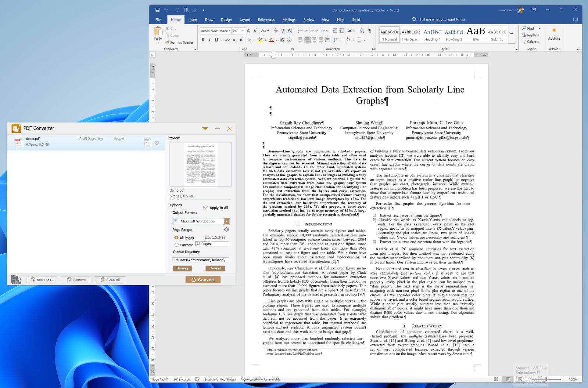Click the Bold formatting icon in Word
This screenshot has width=588, height=388.
click(x=203, y=40)
